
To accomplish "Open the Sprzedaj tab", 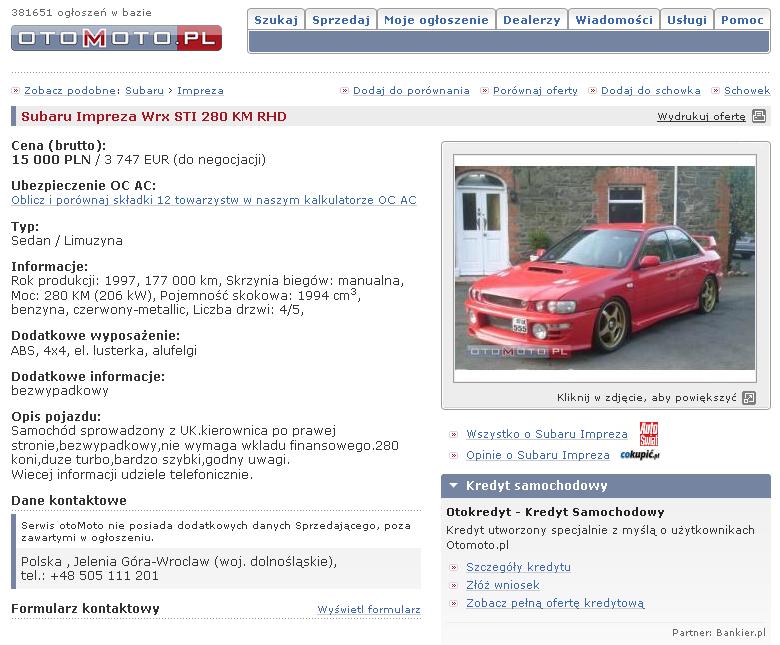I will point(341,20).
